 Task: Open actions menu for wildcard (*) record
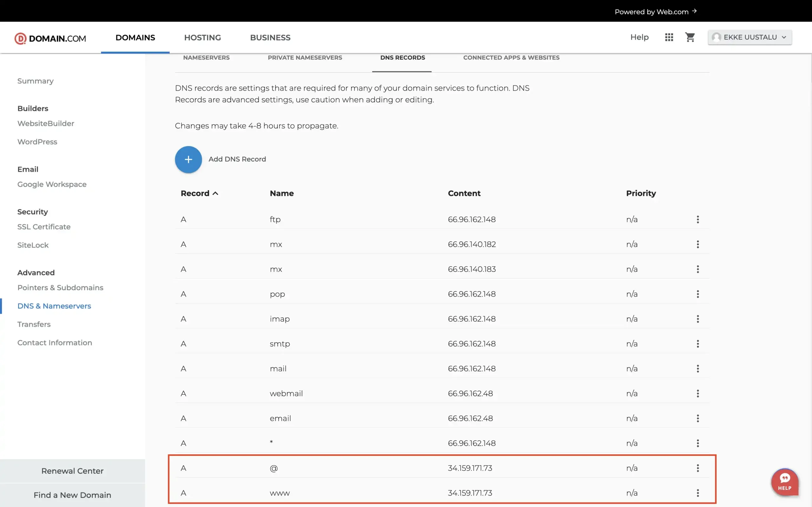click(x=697, y=443)
